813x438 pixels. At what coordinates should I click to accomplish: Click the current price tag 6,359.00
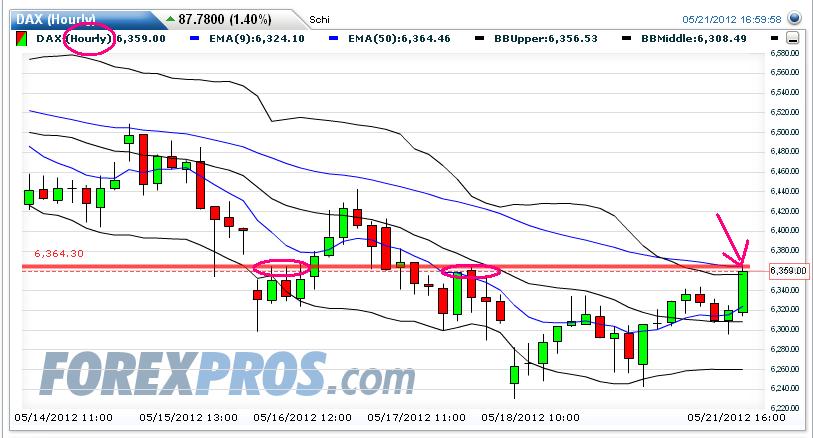[x=788, y=271]
